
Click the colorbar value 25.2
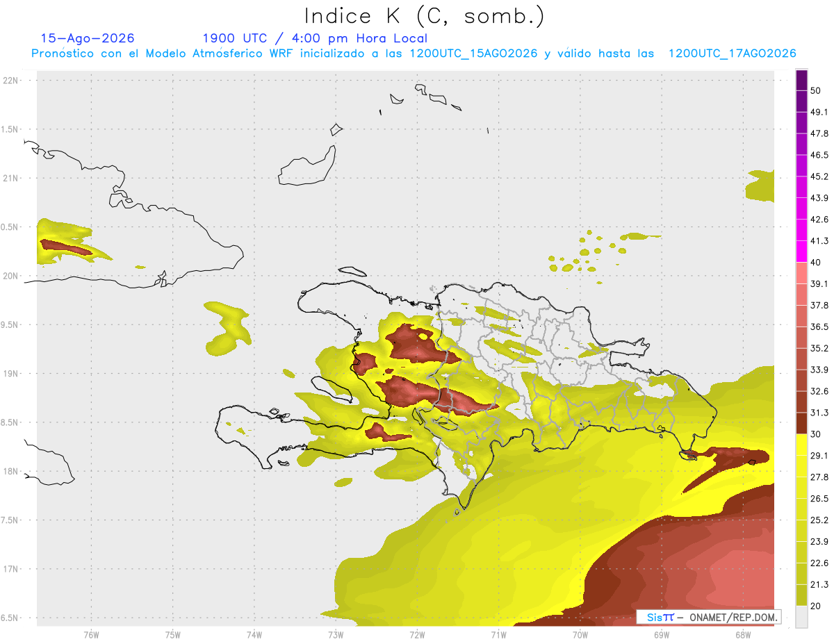pyautogui.click(x=819, y=521)
